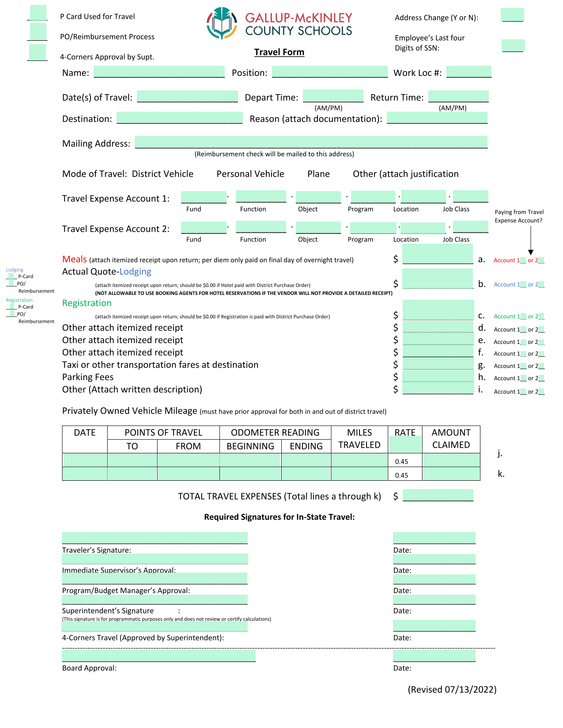Click the Lodging amount field, line b
The image size is (563, 728).
(438, 279)
